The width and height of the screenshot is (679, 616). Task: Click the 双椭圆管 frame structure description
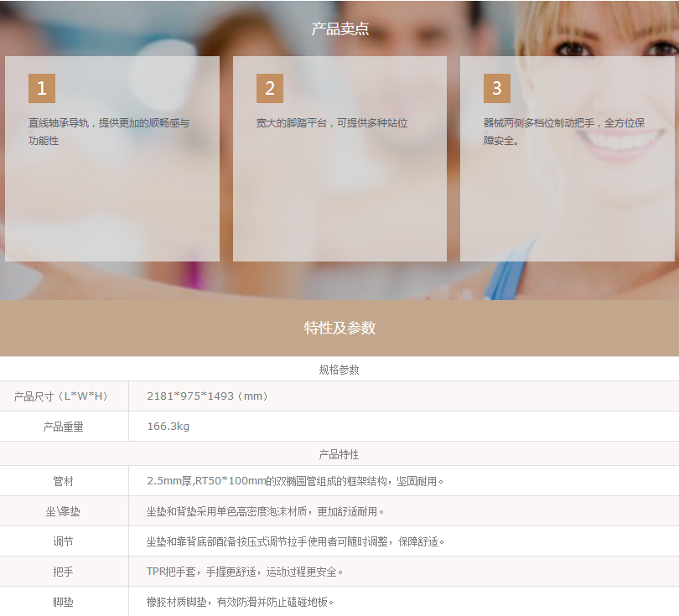(295, 482)
